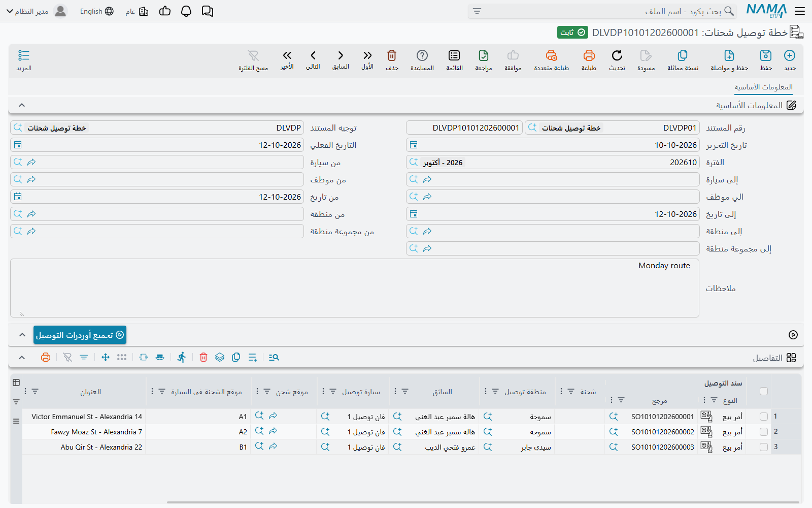Viewport: 812px width, 508px height.
Task: Open المزيد (more) menu
Action: point(24,60)
